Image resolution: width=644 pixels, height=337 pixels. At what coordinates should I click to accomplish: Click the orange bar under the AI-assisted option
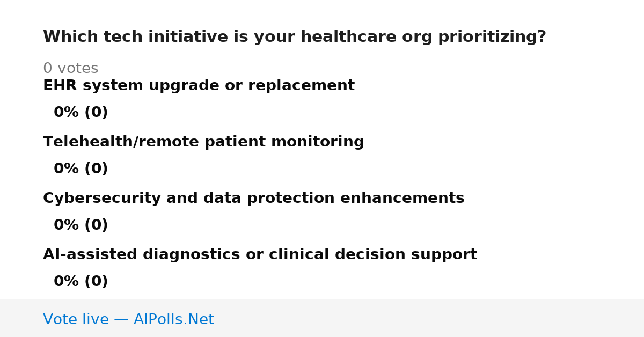[x=43, y=282]
